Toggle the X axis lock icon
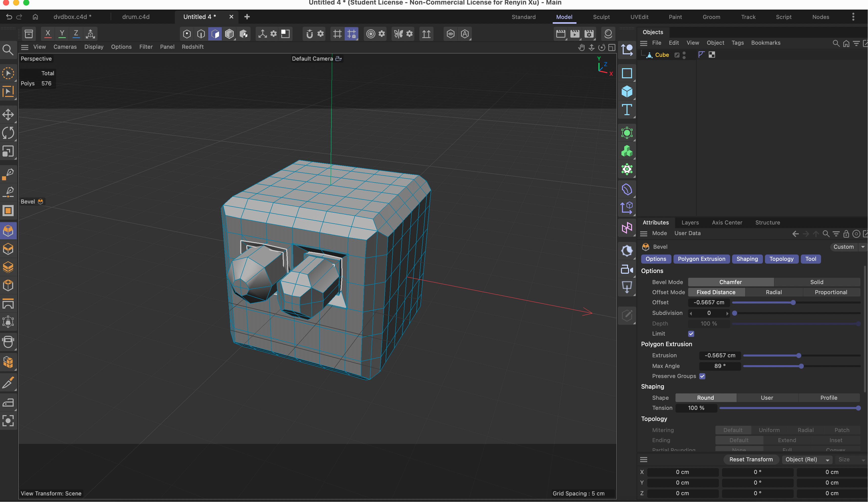 [47, 34]
